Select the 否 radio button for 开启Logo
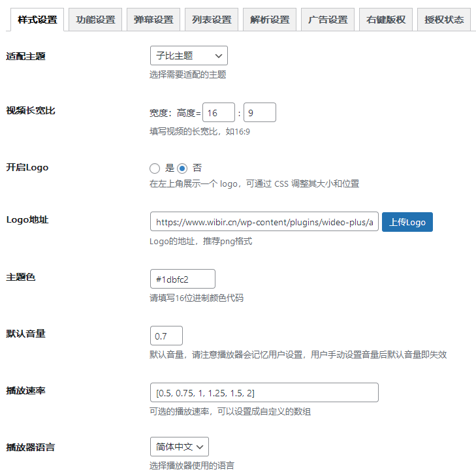Image resolution: width=476 pixels, height=476 pixels. tap(182, 168)
